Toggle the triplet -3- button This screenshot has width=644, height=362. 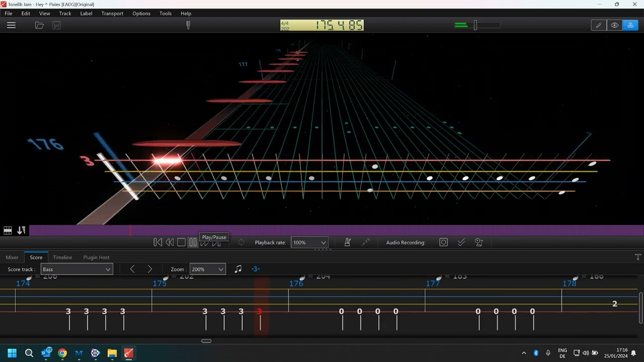[256, 269]
